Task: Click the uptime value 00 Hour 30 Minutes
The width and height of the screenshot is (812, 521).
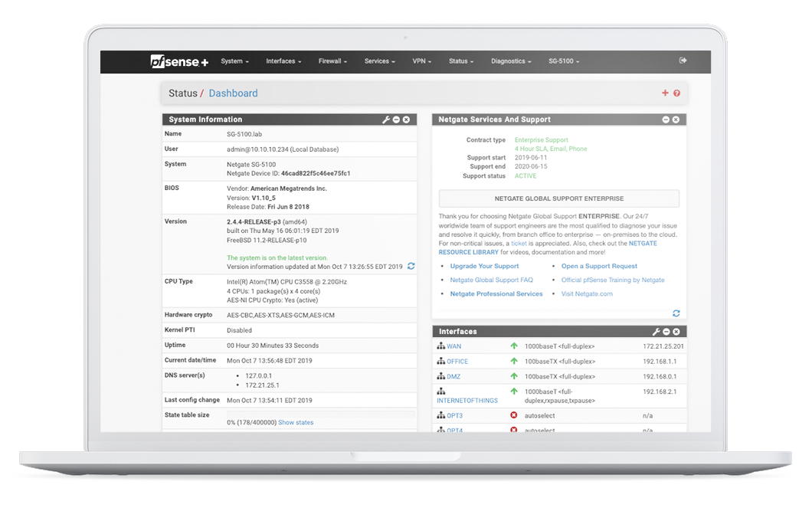Action: [273, 346]
